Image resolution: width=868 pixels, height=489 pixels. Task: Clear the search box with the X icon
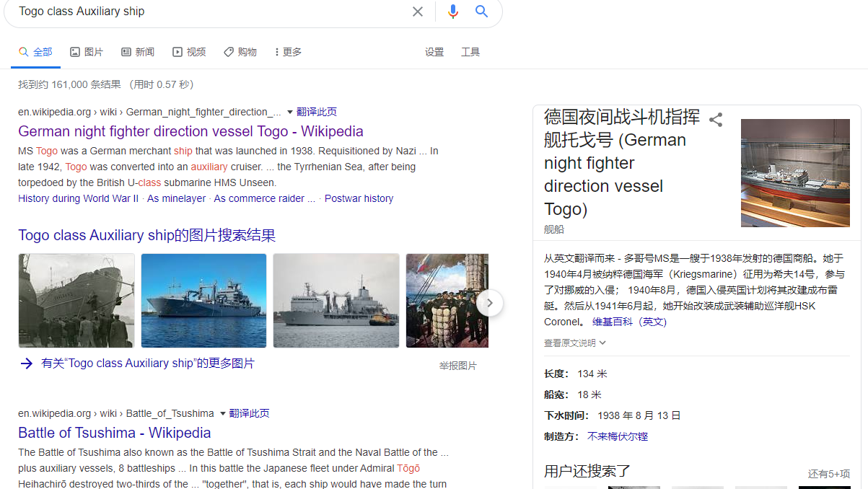click(418, 12)
